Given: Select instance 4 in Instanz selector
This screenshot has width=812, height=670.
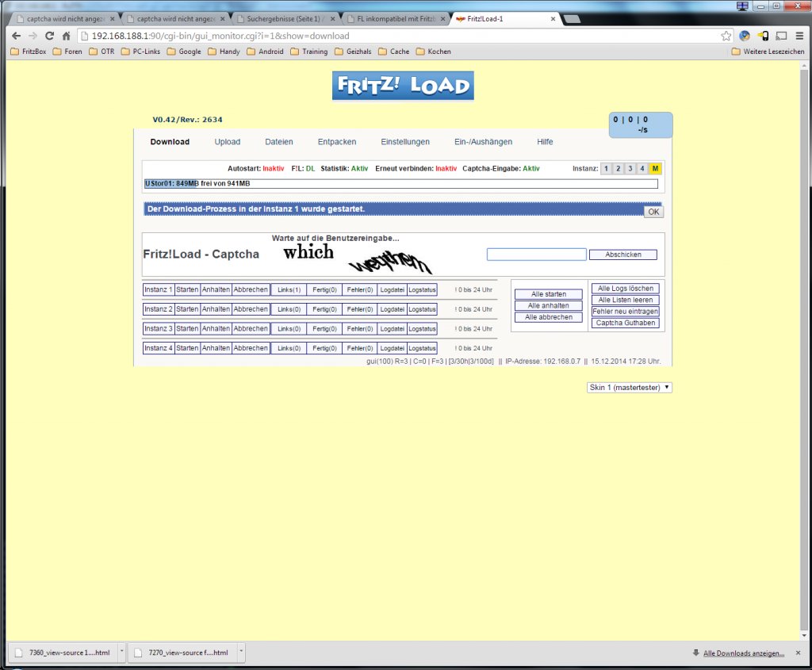Looking at the screenshot, I should pyautogui.click(x=642, y=168).
